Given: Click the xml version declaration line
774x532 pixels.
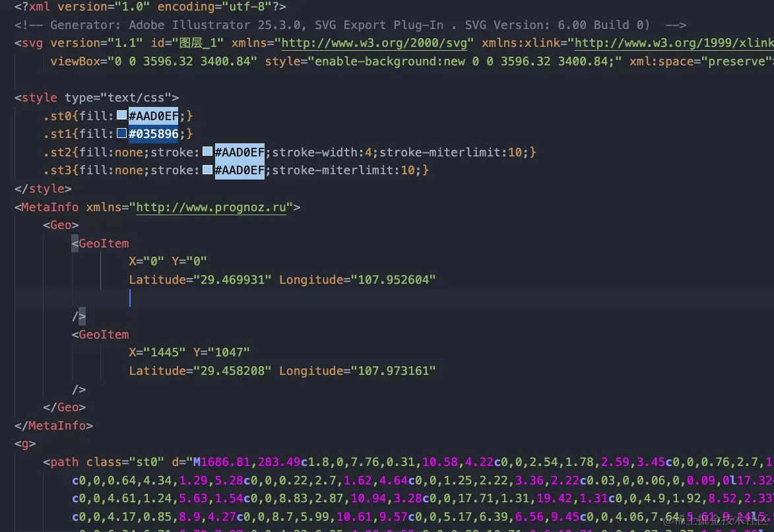Looking at the screenshot, I should (x=150, y=7).
